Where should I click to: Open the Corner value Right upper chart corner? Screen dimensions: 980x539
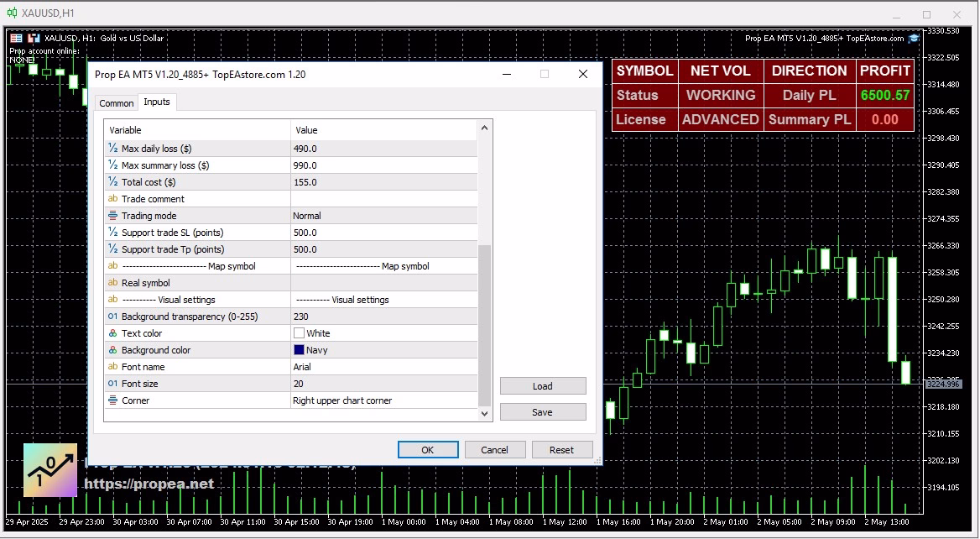pyautogui.click(x=383, y=400)
